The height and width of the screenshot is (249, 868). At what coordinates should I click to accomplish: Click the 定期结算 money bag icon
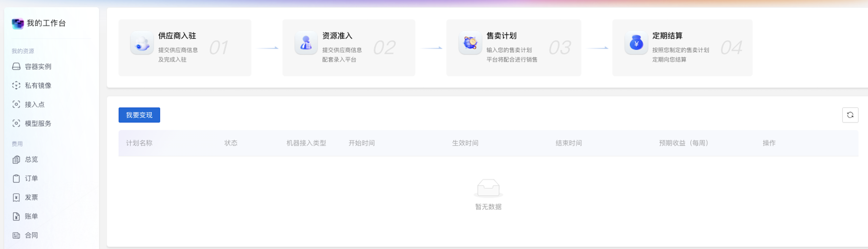(636, 43)
